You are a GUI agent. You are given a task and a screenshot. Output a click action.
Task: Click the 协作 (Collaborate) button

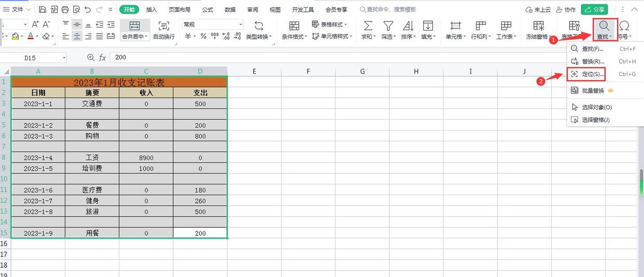click(x=566, y=9)
